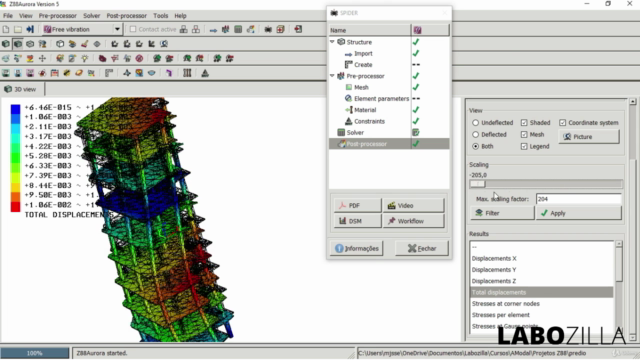This screenshot has width=640, height=360.
Task: Select Stresses at corner nodes result
Action: pyautogui.click(x=505, y=304)
